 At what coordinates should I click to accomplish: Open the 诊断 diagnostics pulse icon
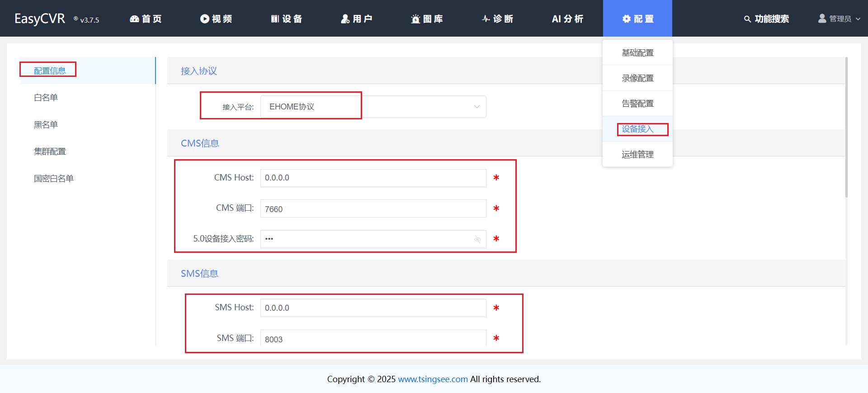486,19
